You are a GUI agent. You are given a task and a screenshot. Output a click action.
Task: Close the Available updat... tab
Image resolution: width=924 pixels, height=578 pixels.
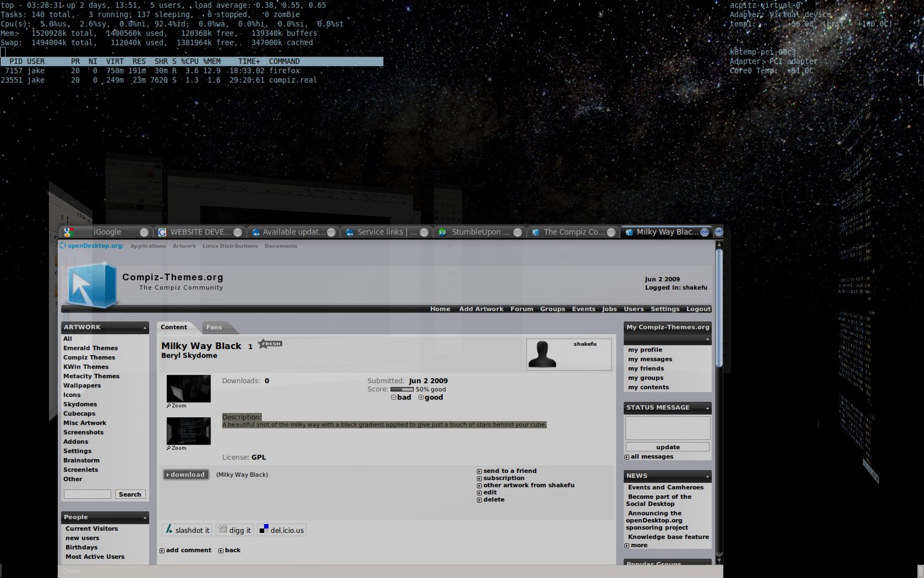coord(331,232)
